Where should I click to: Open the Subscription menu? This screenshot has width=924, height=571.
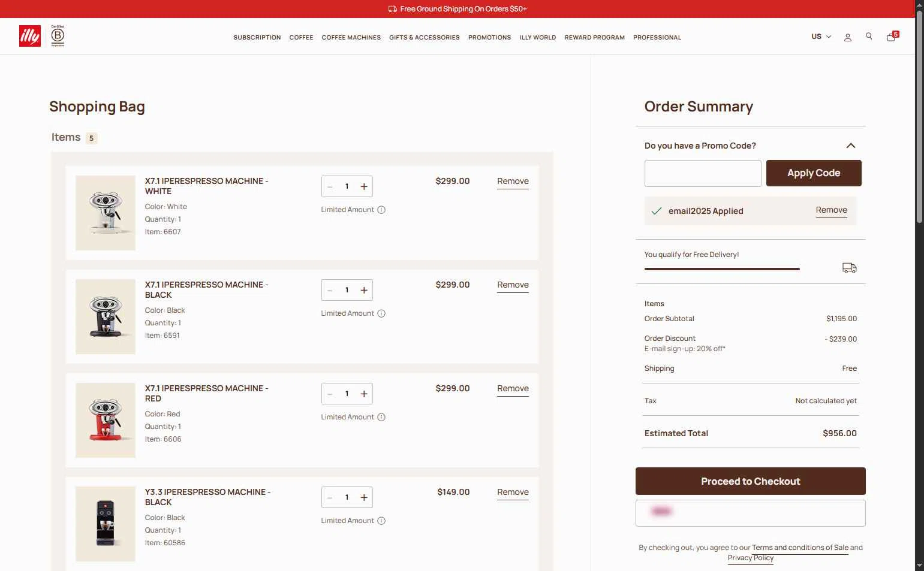point(257,37)
